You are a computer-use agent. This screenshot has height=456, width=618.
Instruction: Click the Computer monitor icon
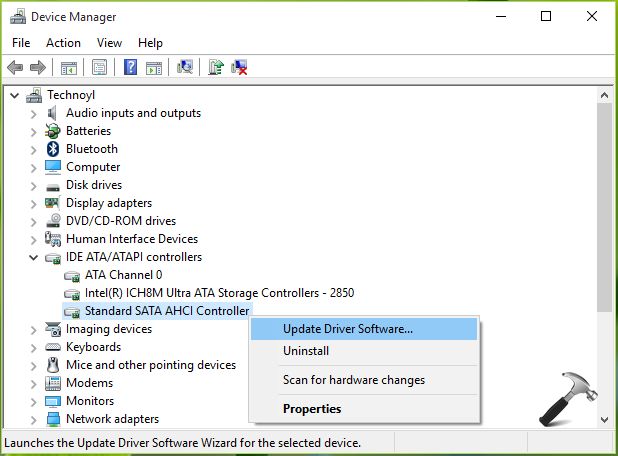[53, 167]
